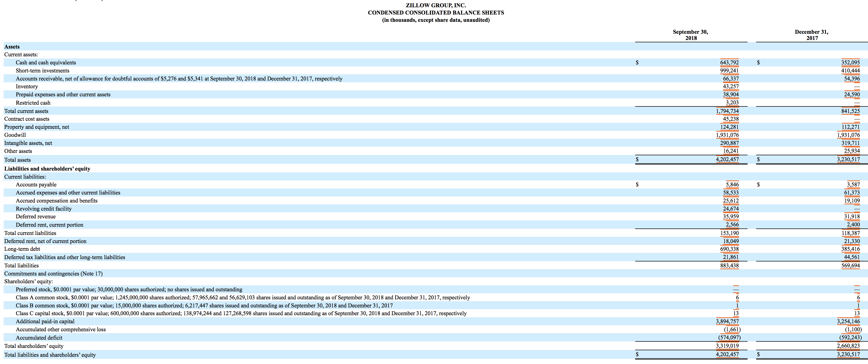Click the September 30, 2018 column header

(690, 35)
